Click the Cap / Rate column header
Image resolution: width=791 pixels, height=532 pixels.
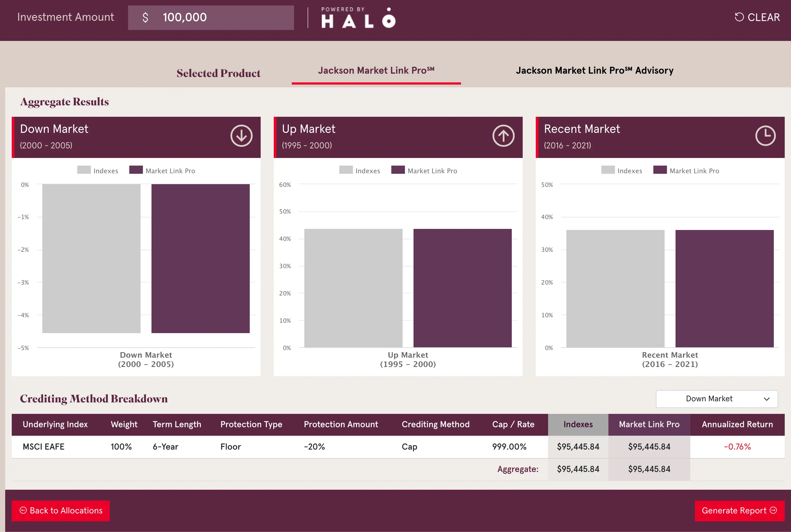tap(513, 425)
